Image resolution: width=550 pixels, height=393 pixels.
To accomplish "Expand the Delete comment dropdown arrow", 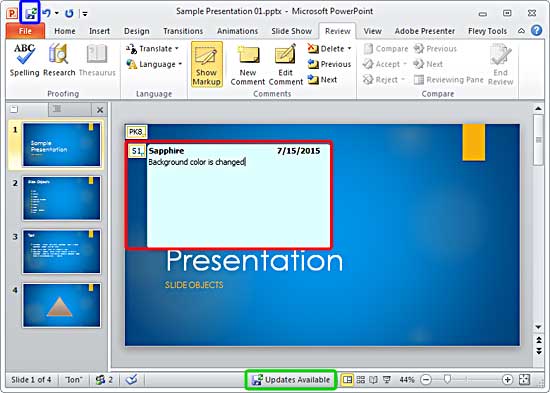I will [x=349, y=48].
